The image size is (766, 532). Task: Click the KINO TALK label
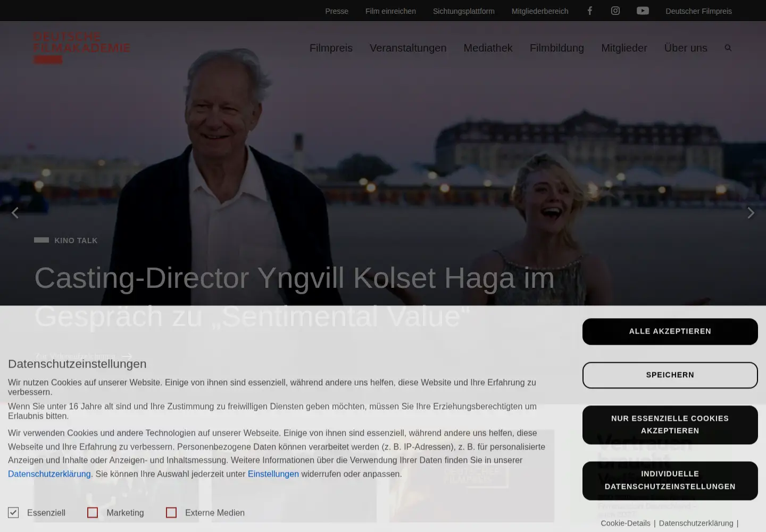tap(76, 240)
